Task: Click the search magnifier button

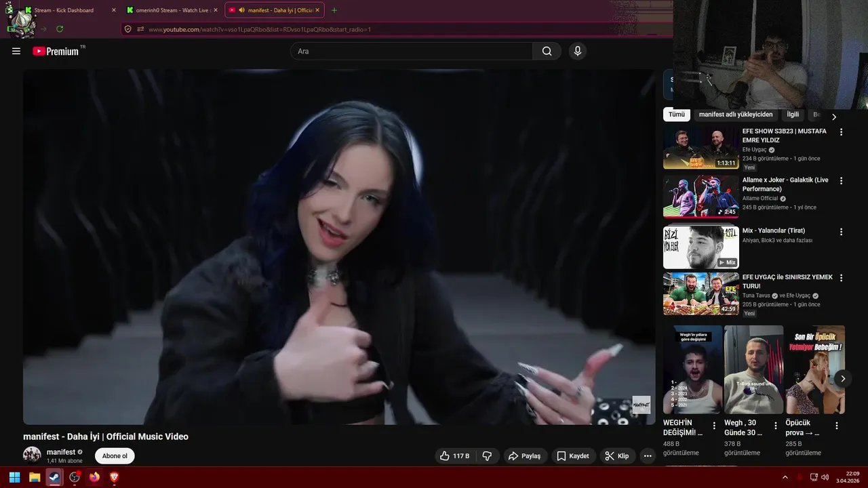Action: [547, 51]
